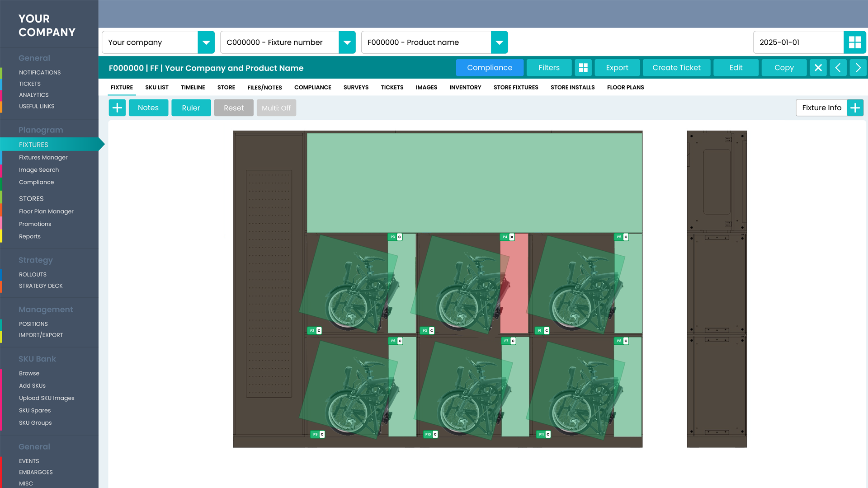Viewport: 868px width, 488px height.
Task: Click the date field showing 2025-01-01
Action: (x=798, y=42)
